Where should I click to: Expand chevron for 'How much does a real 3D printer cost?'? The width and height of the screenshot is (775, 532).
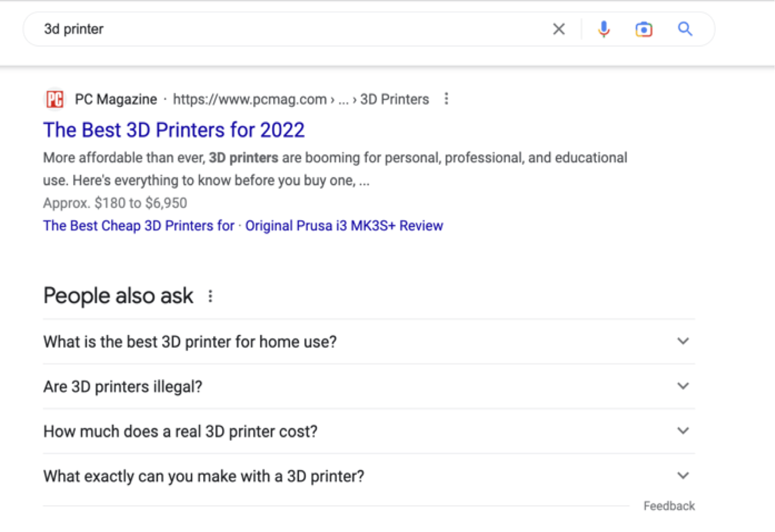tap(683, 431)
